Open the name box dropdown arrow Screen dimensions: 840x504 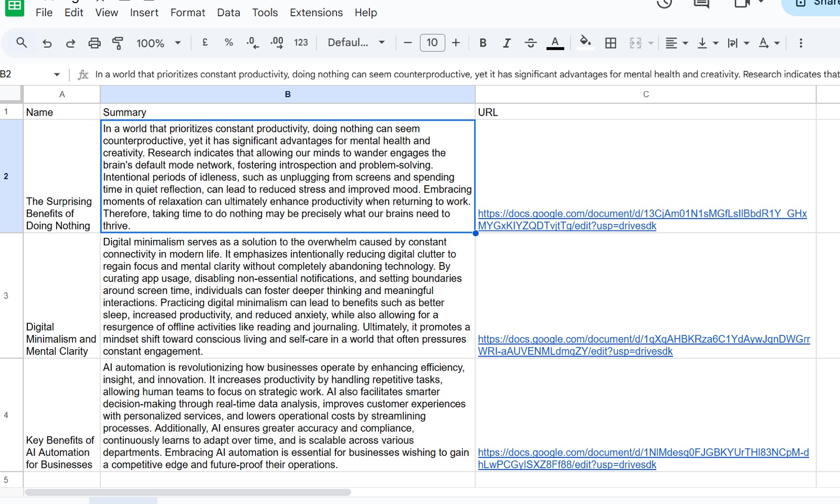click(x=57, y=75)
